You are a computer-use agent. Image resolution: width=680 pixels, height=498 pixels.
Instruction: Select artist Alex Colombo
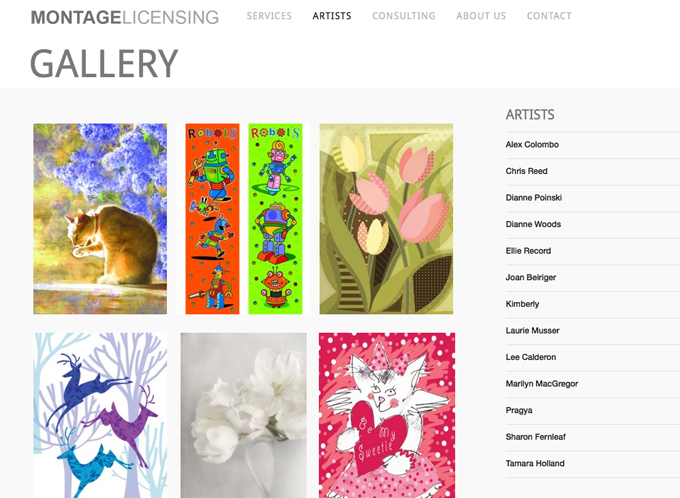coord(532,144)
